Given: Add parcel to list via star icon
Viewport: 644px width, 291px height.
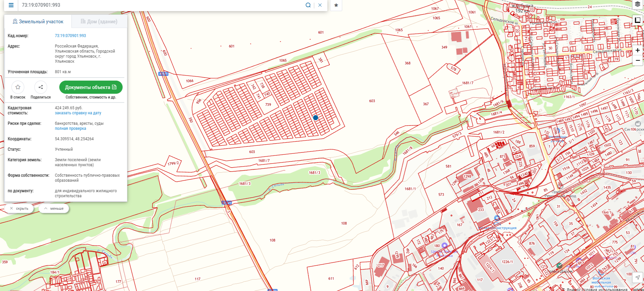Looking at the screenshot, I should coord(18,87).
